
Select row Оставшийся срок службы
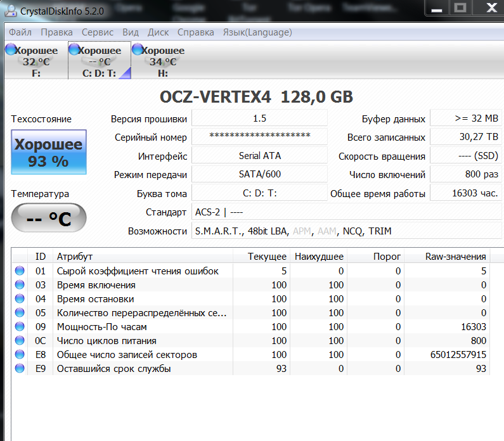[x=250, y=368]
